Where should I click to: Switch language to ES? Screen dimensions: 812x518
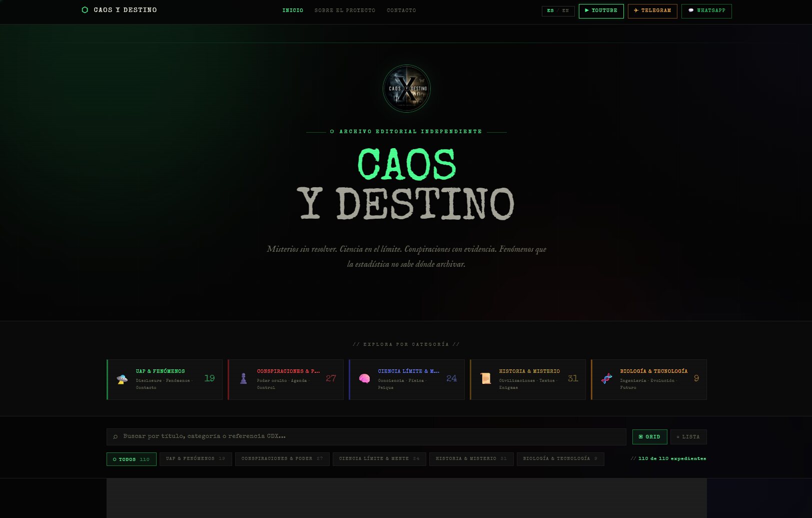pyautogui.click(x=550, y=11)
